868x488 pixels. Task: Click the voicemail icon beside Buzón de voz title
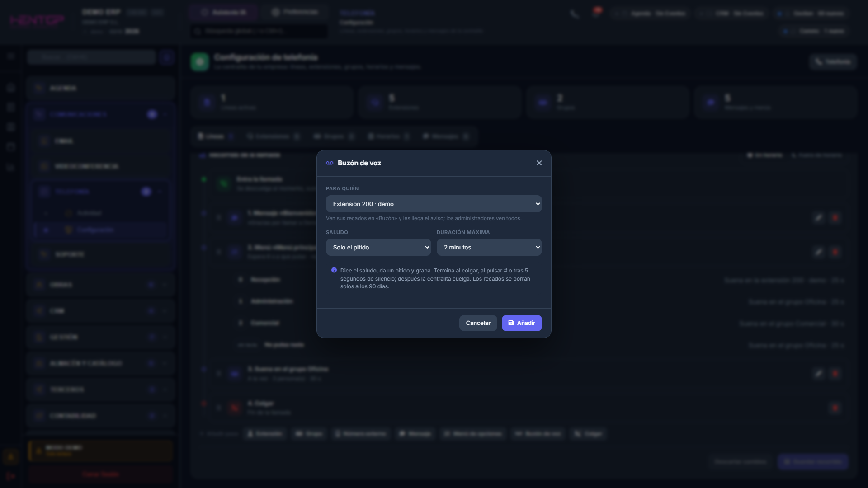[x=330, y=163]
